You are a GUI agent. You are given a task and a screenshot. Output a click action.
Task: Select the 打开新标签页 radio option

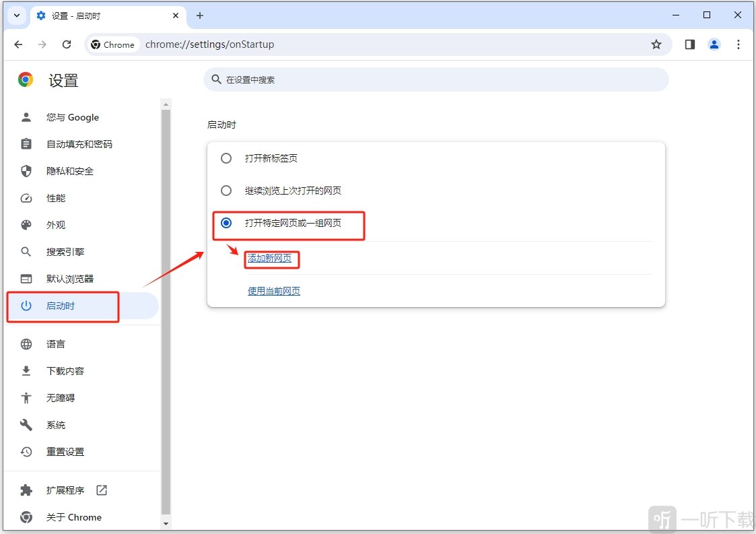(x=226, y=158)
